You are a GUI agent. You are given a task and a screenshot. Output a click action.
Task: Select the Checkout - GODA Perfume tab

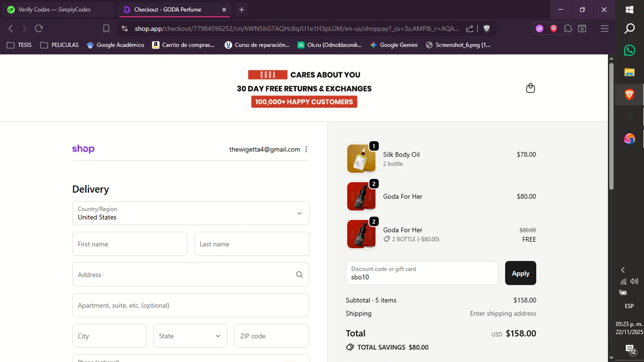[x=173, y=9]
